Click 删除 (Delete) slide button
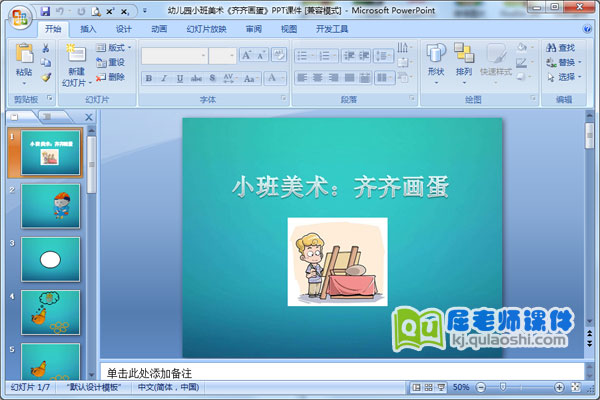This screenshot has height=400, width=600. (x=110, y=77)
